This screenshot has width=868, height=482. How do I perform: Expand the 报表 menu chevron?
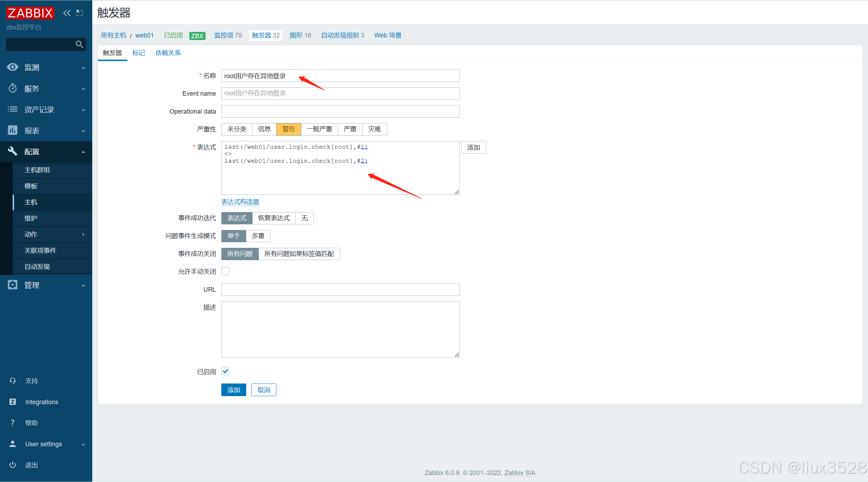pyautogui.click(x=83, y=131)
